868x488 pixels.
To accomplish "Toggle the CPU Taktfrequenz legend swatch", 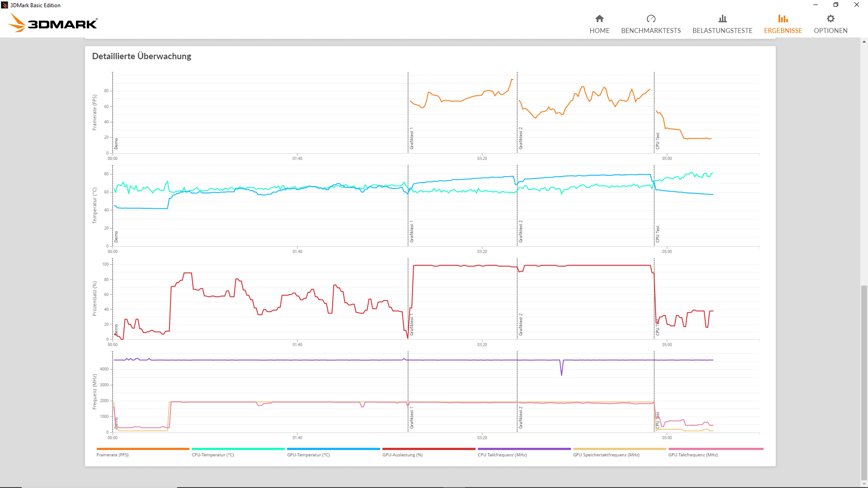I will [524, 449].
